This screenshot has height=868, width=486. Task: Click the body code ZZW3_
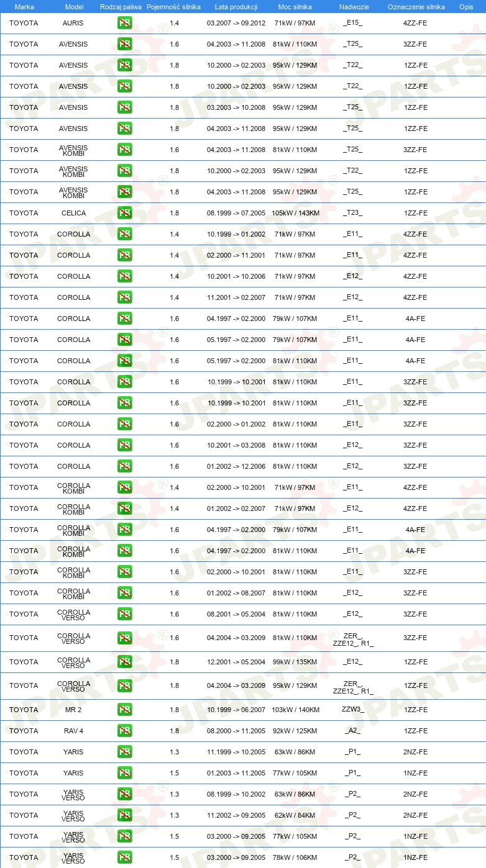click(352, 709)
